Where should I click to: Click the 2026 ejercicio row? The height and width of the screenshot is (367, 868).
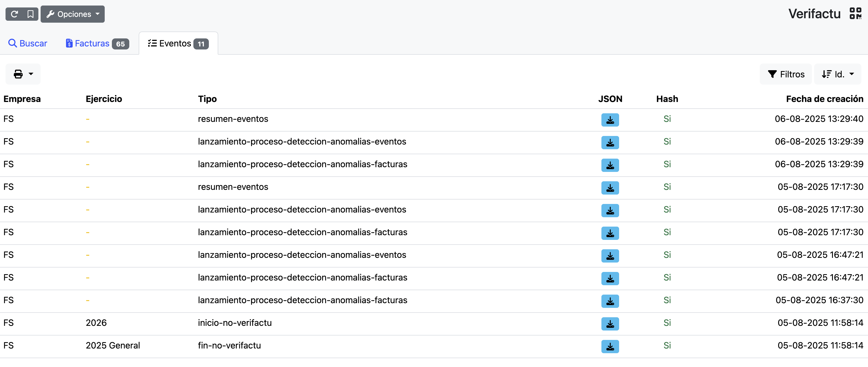coord(96,323)
